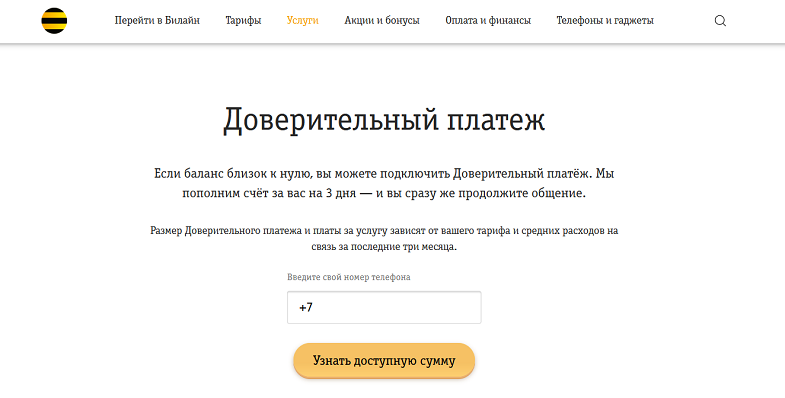The image size is (785, 398).
Task: Click the Доверительный платеж heading
Action: pyautogui.click(x=384, y=120)
